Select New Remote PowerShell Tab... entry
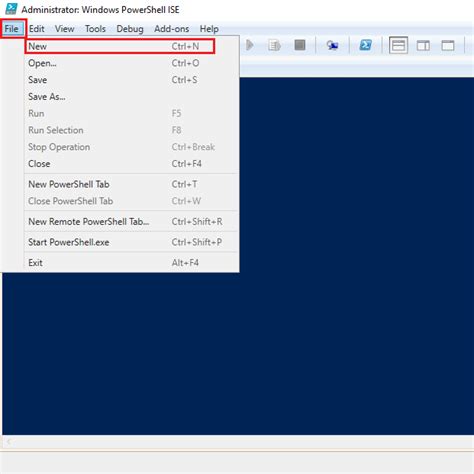The width and height of the screenshot is (474, 474). [x=132, y=221]
